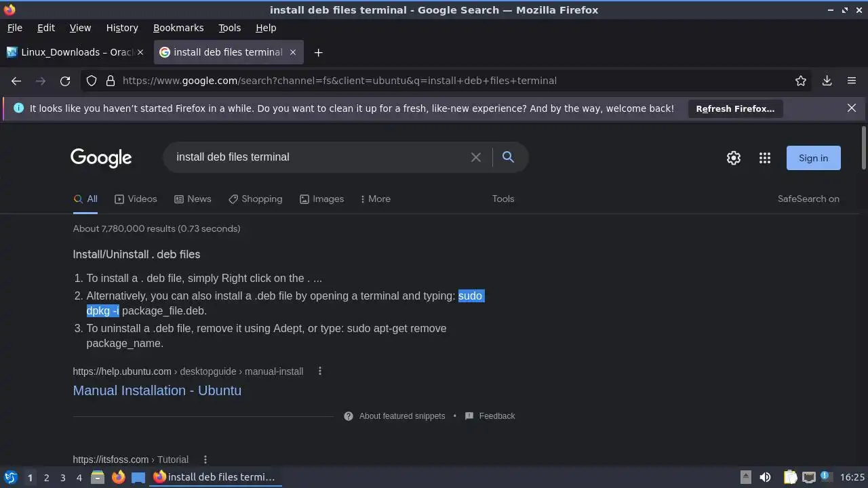This screenshot has width=868, height=488.
Task: Switch to Shopping search results
Action: (x=255, y=199)
